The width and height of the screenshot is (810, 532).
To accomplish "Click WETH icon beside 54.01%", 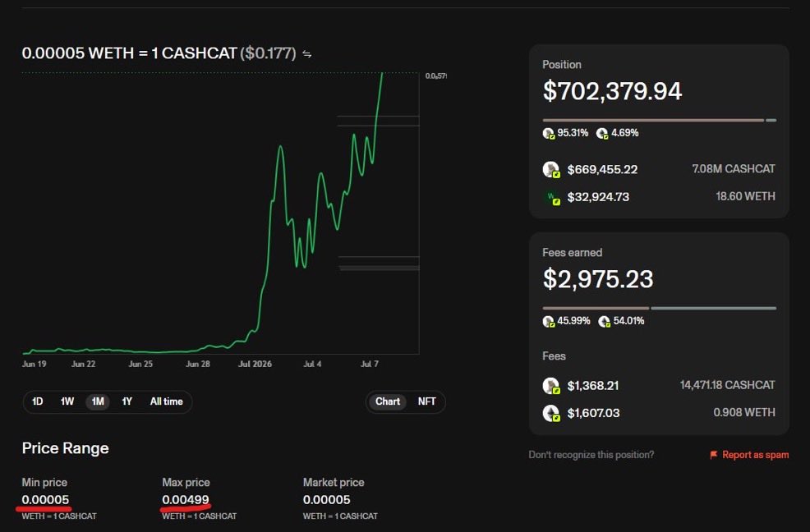I will [605, 321].
